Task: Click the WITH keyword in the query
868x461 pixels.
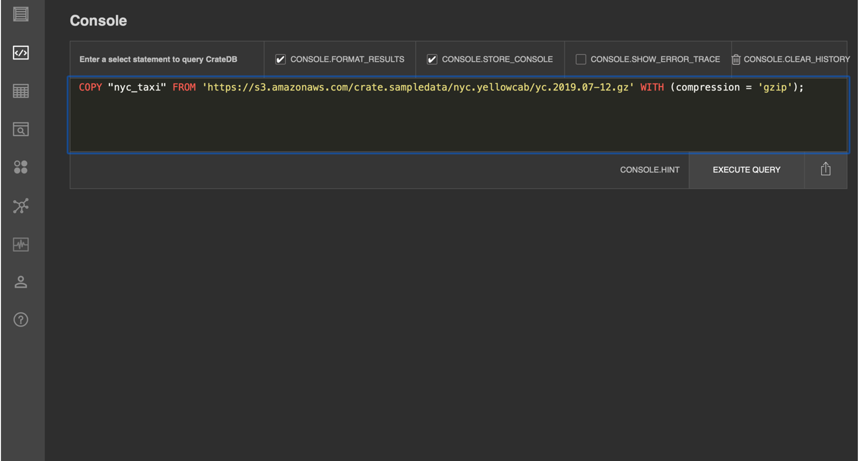Action: pyautogui.click(x=652, y=87)
